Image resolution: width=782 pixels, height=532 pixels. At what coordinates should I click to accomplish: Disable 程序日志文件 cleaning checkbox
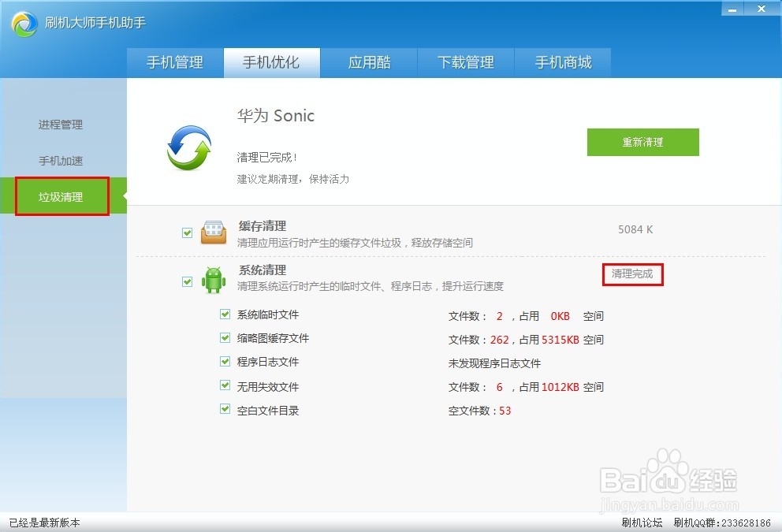pos(225,361)
